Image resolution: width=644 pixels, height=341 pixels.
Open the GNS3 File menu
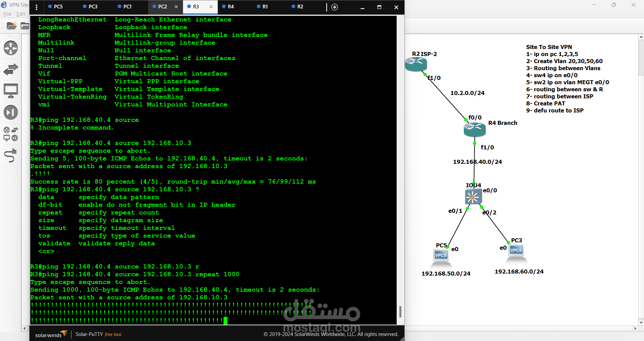click(x=7, y=14)
